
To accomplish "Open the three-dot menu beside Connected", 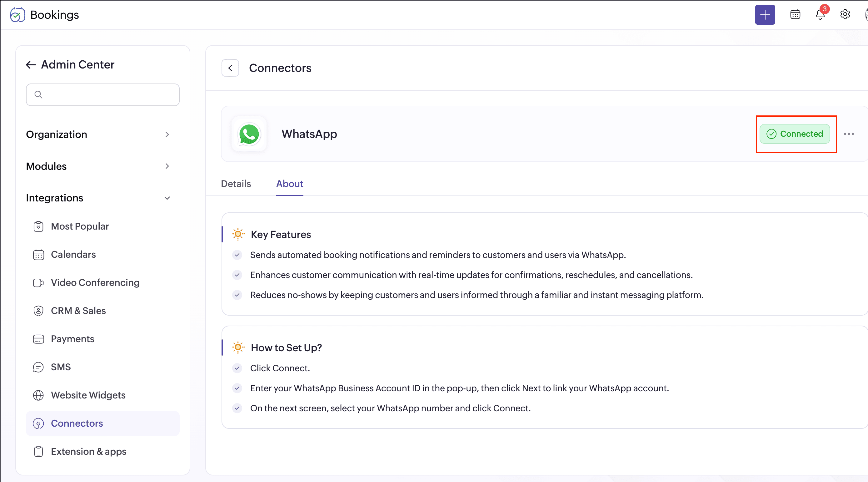I will pyautogui.click(x=848, y=134).
